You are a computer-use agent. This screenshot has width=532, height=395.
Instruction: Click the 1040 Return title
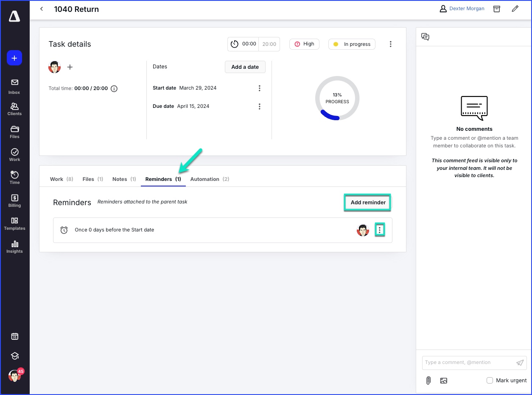[x=76, y=9]
